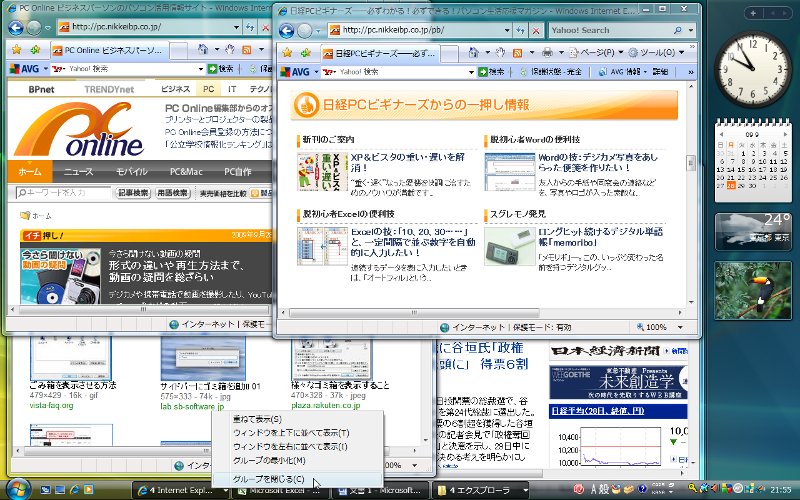Launch Windows Media Player from Quick Launch
800x500 pixels.
coord(89,490)
